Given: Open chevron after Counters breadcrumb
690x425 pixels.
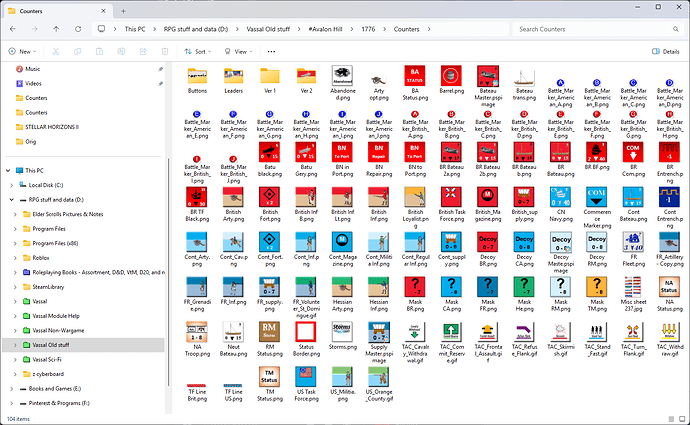Looking at the screenshot, I should click(429, 29).
